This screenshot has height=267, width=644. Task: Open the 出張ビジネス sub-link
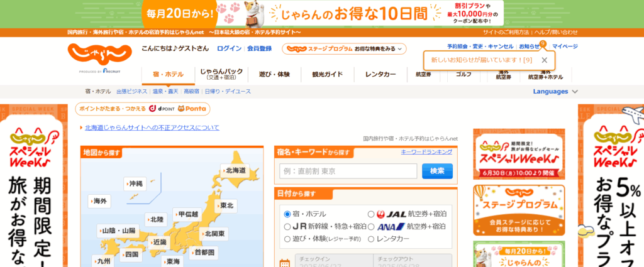pos(131,92)
